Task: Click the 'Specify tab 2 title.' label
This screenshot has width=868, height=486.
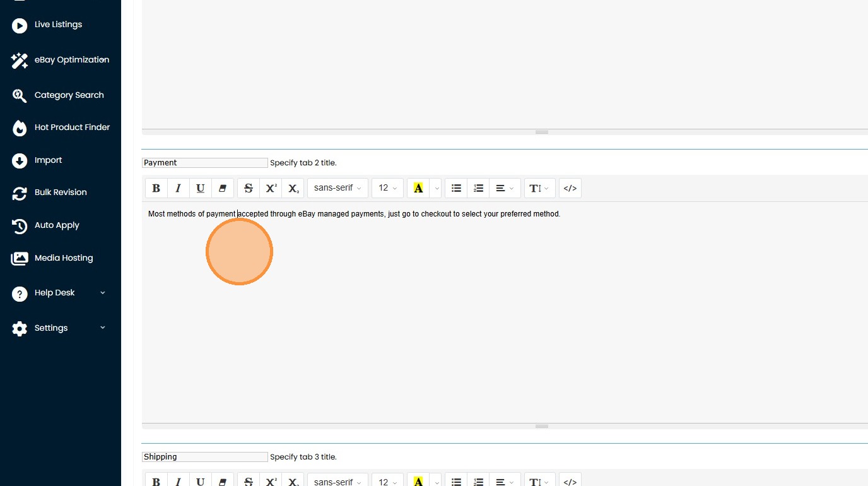Action: point(303,163)
